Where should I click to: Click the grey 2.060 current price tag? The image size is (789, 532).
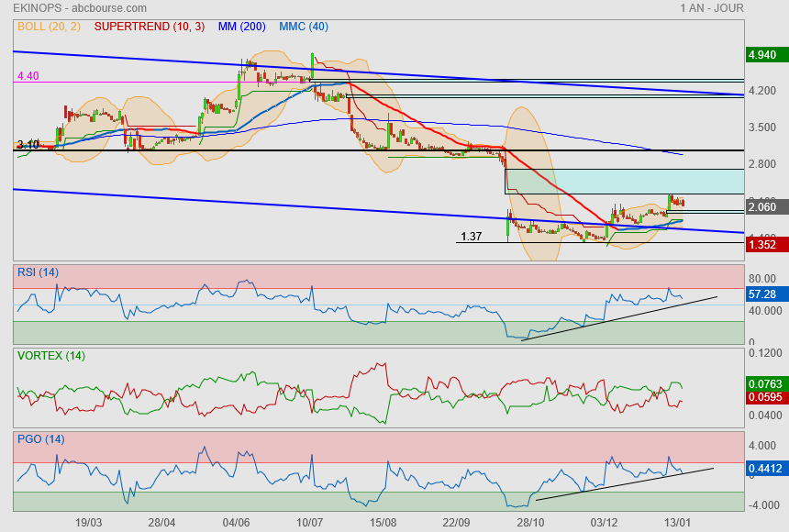[x=763, y=208]
